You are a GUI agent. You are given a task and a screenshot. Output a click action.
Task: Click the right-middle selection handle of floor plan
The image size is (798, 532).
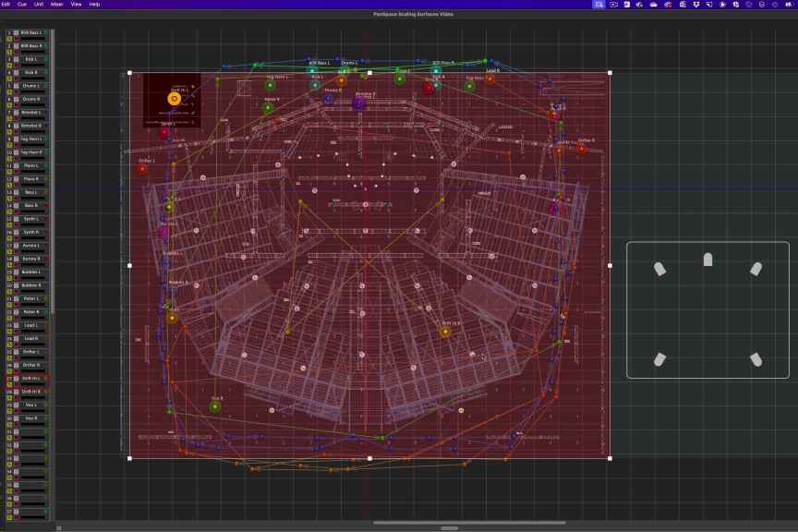[x=610, y=265]
